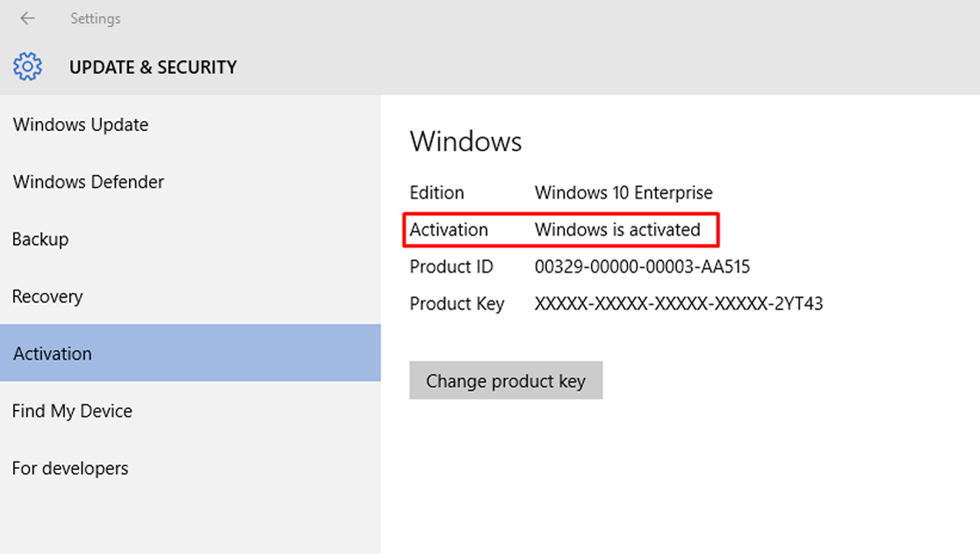Click the 'Product Key' field label
The image size is (980, 554).
coord(457,304)
